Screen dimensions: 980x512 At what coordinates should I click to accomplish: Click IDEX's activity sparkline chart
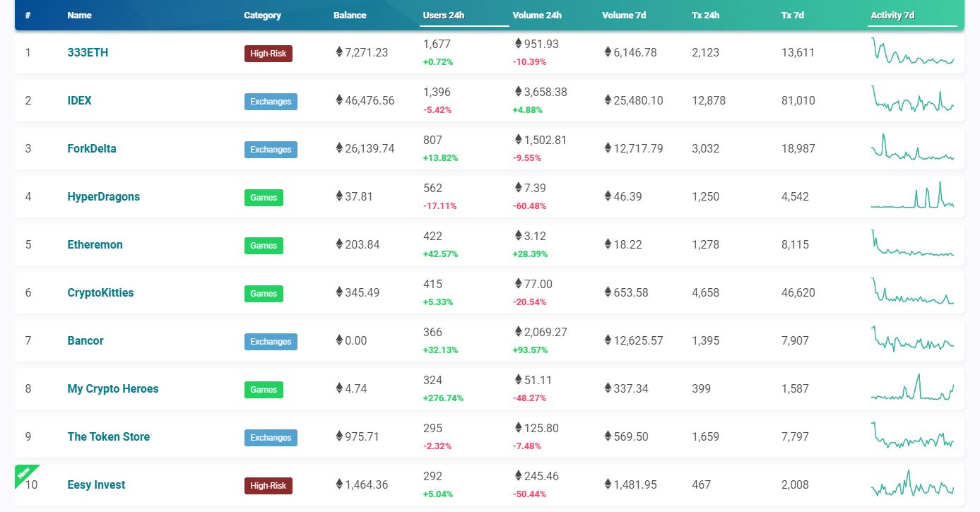[x=913, y=100]
